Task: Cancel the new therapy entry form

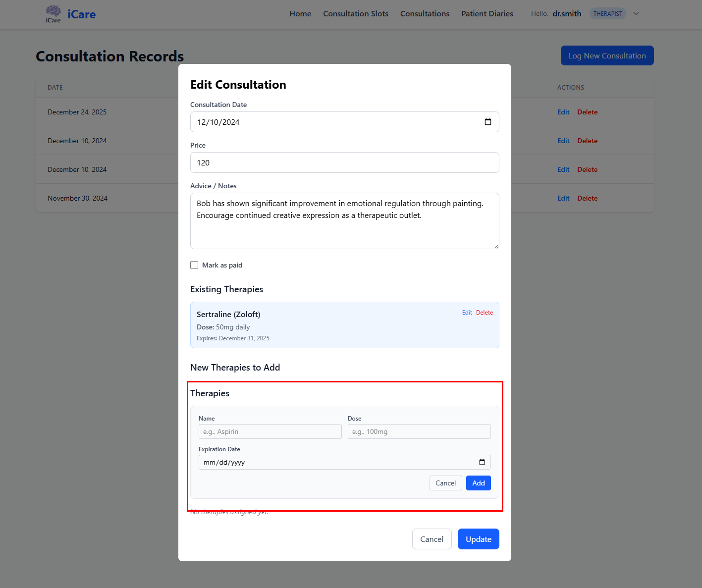Action: point(445,483)
